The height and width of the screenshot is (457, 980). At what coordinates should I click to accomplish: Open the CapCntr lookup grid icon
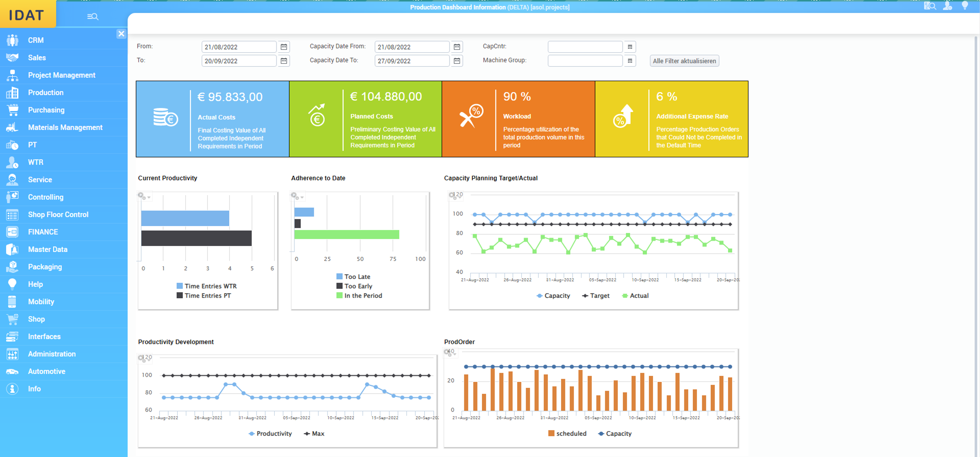[x=630, y=47]
